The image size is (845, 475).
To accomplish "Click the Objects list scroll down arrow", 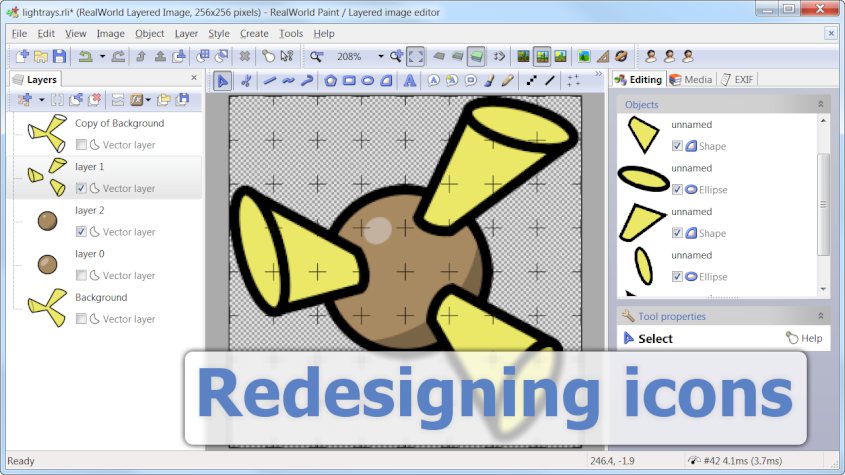I will coord(823,290).
